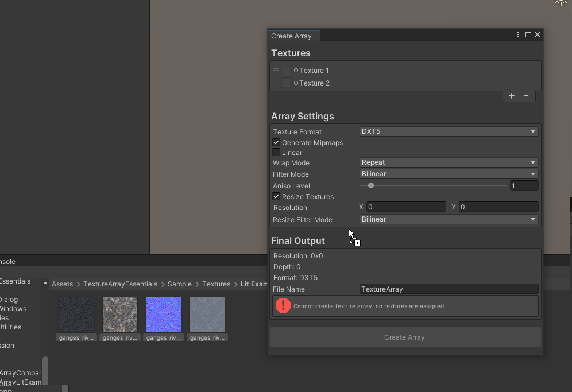Screen dimensions: 572x392
Task: Uncheck the Resize Textures option
Action: [276, 196]
